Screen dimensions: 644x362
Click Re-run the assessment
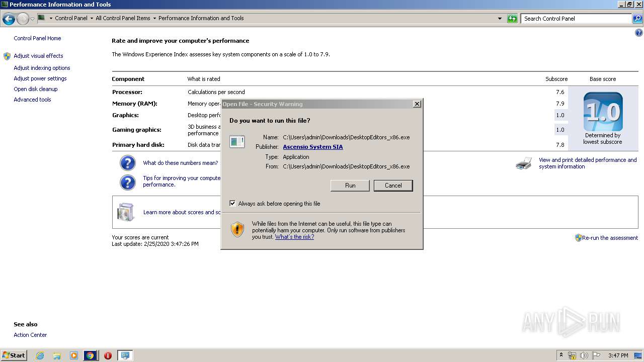[x=610, y=238]
